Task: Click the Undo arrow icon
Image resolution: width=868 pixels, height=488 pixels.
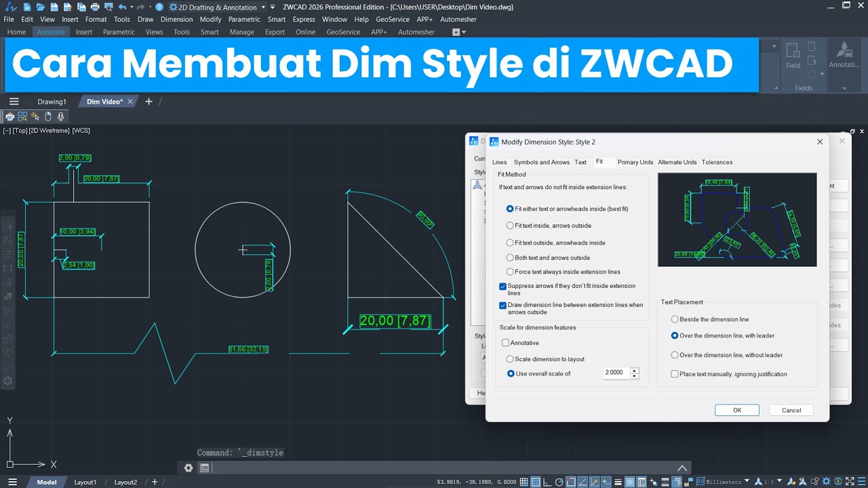Action: tap(122, 7)
